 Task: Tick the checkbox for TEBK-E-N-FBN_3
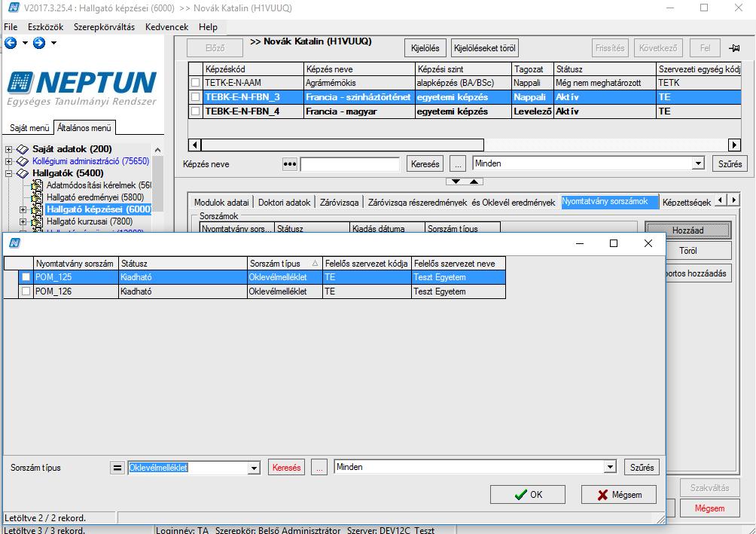(x=195, y=97)
